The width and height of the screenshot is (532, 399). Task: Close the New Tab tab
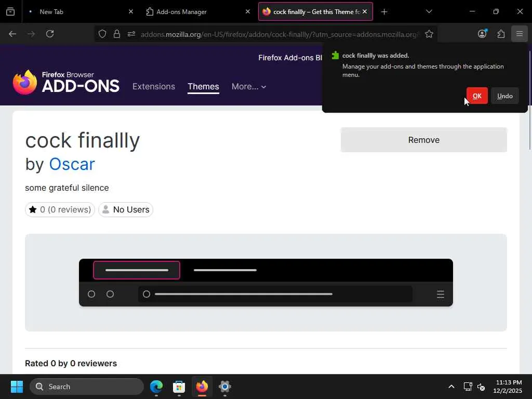point(131,11)
